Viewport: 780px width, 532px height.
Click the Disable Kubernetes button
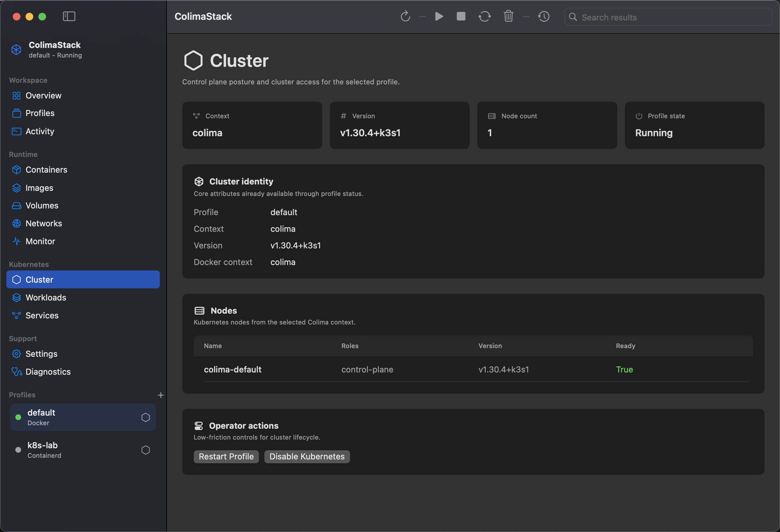tap(307, 457)
